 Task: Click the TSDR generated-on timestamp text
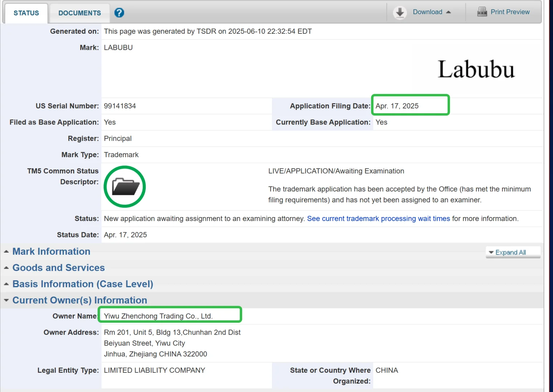pyautogui.click(x=208, y=31)
